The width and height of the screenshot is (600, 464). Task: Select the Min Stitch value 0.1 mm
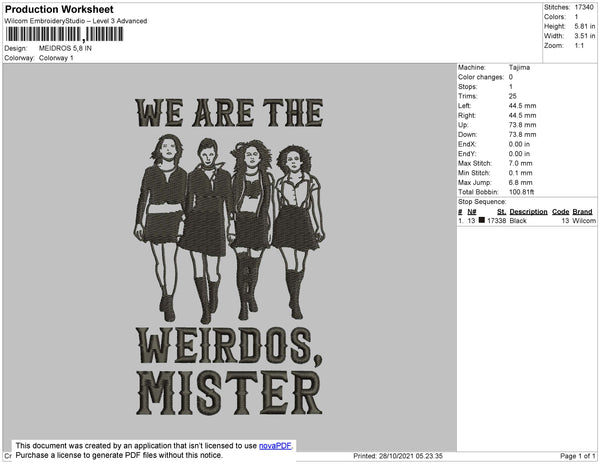tap(520, 173)
